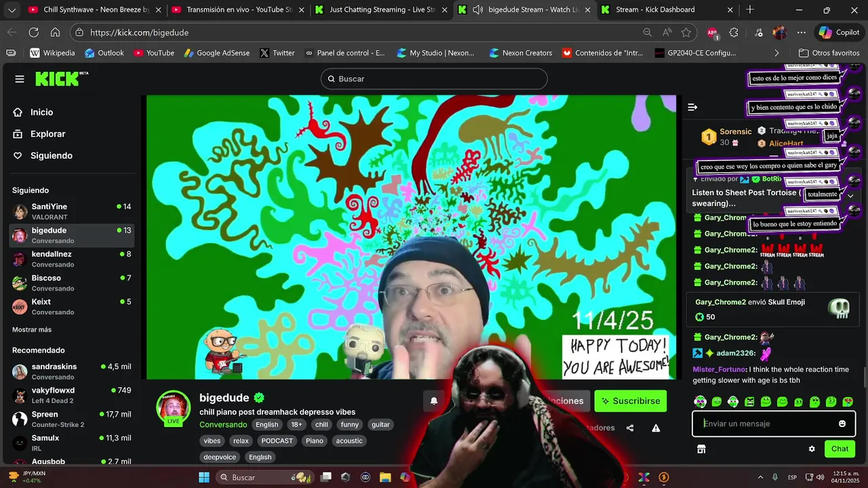Click Mostrar más under Siguiendo

click(32, 329)
